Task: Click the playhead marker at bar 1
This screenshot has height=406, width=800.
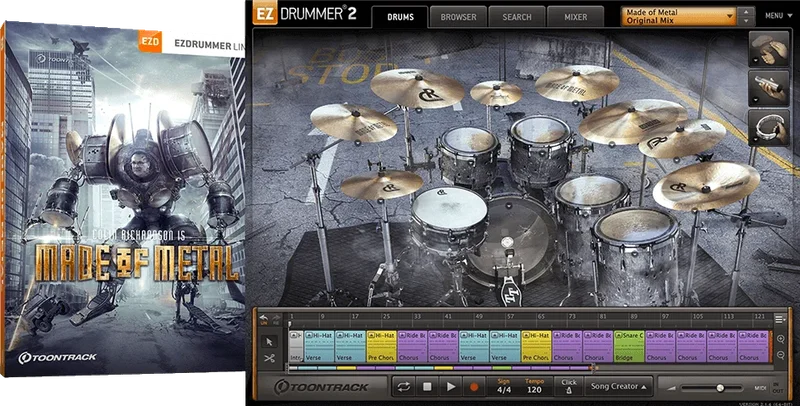Action: 291,323
